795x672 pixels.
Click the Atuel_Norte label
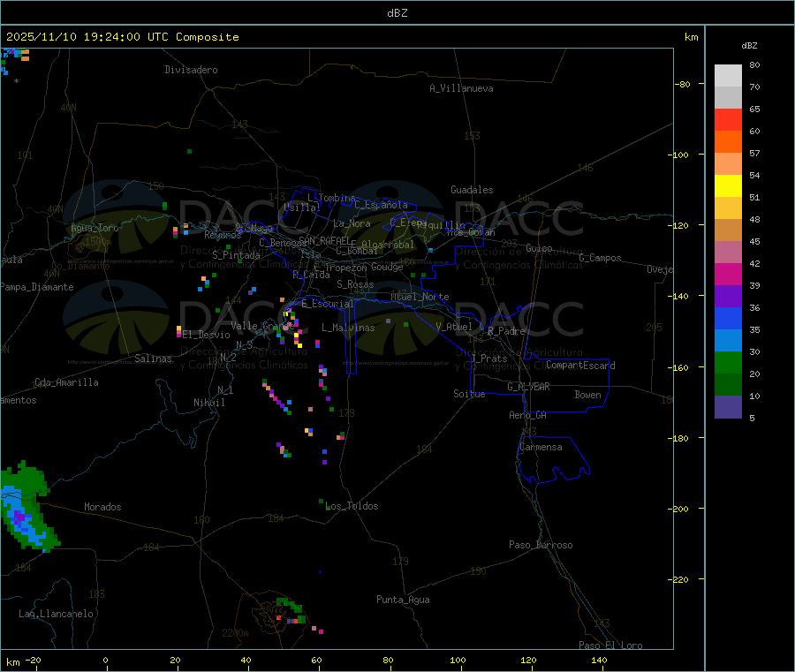pos(420,297)
